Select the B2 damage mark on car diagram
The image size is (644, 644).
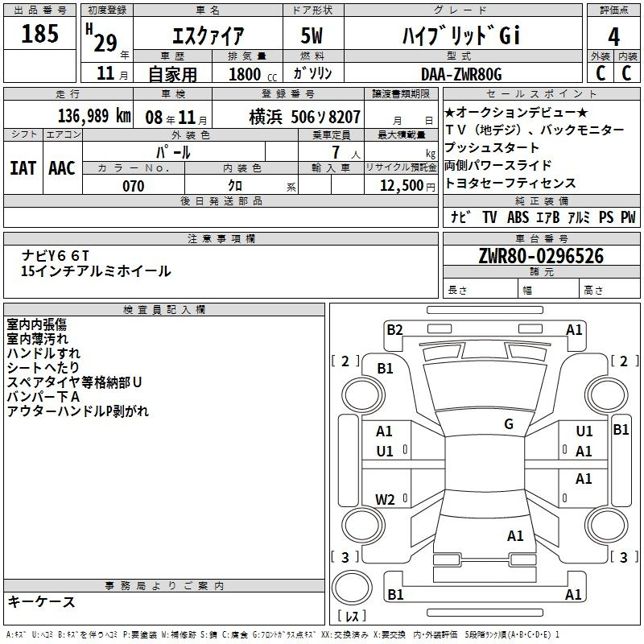pos(394,329)
